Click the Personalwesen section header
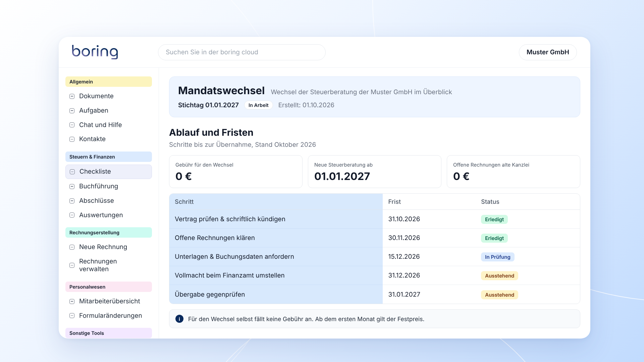This screenshot has width=644, height=362. (109, 287)
